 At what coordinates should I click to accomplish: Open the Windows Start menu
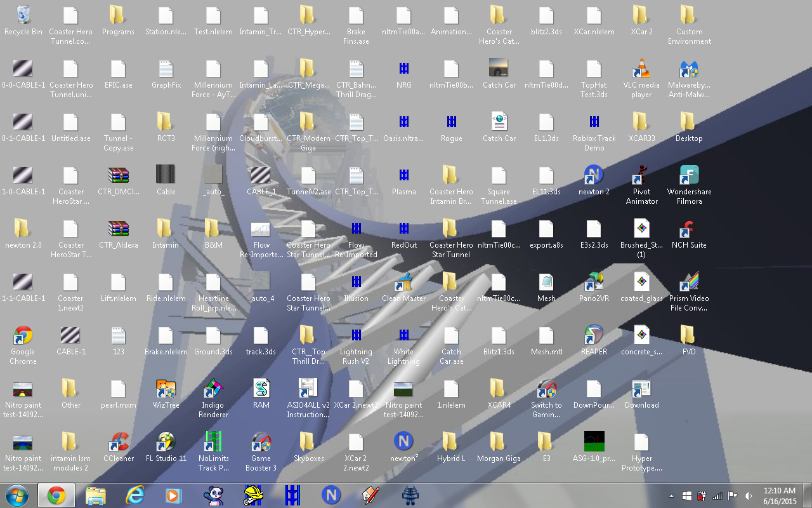pos(17,495)
